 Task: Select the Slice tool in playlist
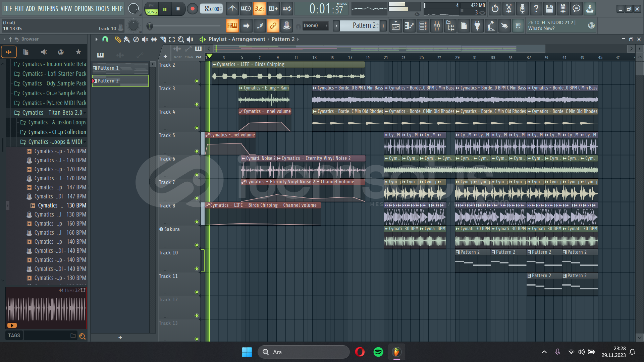pos(163,40)
